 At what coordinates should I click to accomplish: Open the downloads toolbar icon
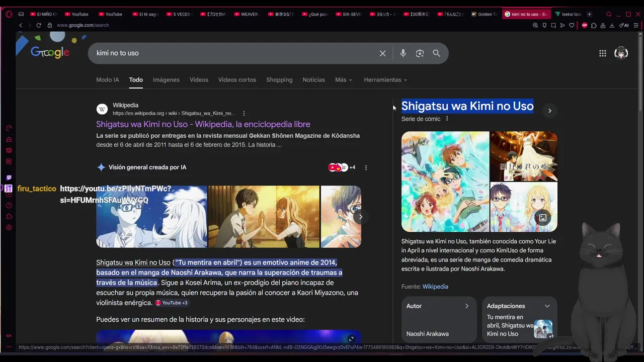point(612,25)
